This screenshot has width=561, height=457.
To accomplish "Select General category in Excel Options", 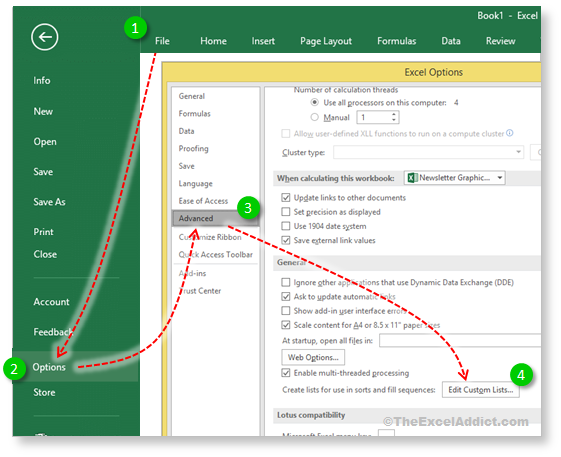I will pos(192,96).
